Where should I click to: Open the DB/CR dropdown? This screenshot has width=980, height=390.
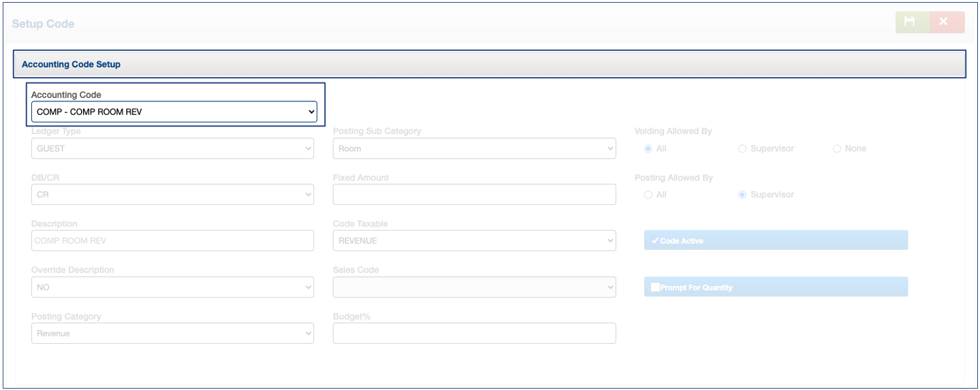172,195
